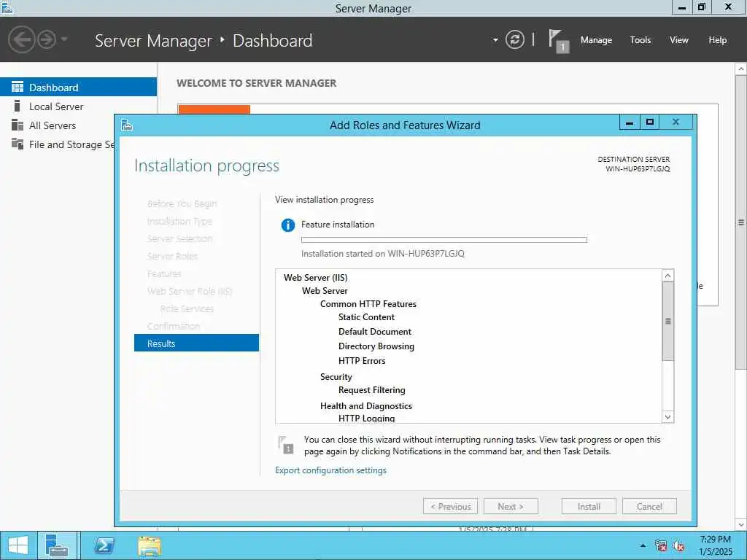Viewport: 747px width, 560px height.
Task: Click the Install button in the wizard
Action: coord(589,506)
